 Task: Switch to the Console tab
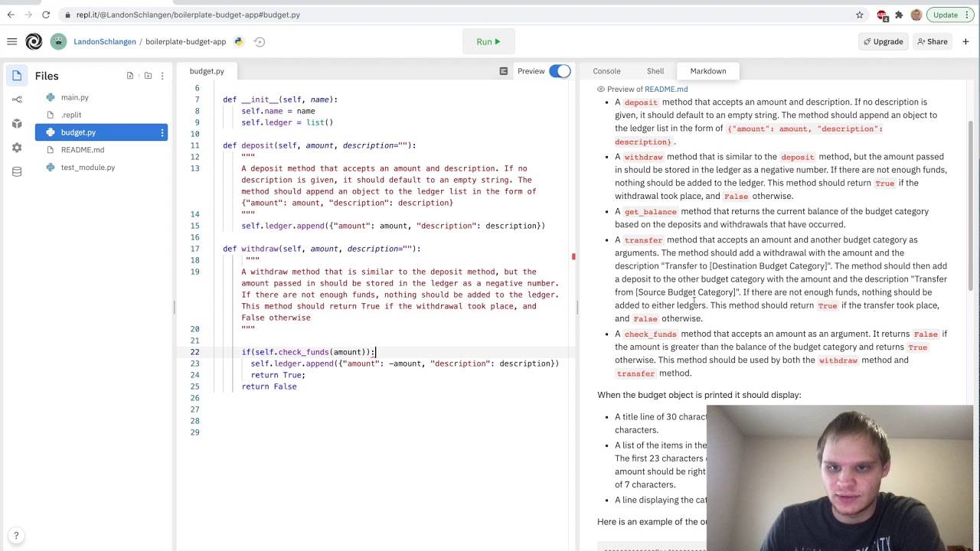coord(606,71)
